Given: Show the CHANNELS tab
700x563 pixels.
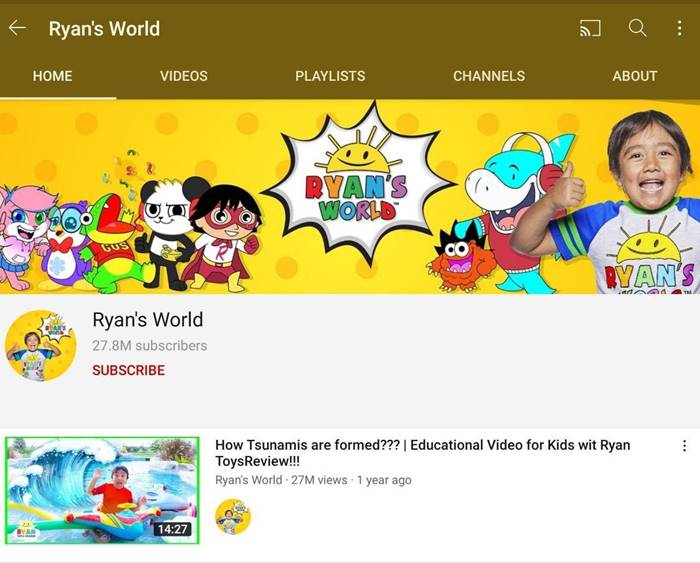Looking at the screenshot, I should pyautogui.click(x=489, y=76).
